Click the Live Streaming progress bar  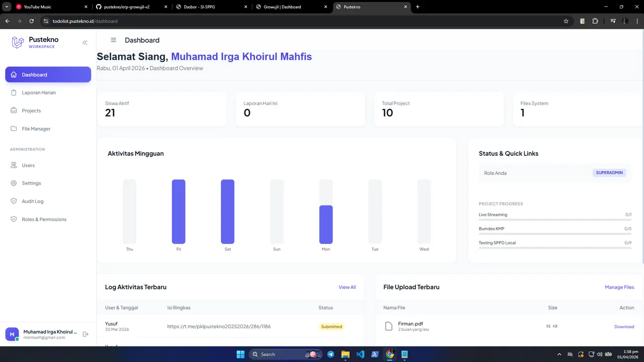(x=555, y=220)
